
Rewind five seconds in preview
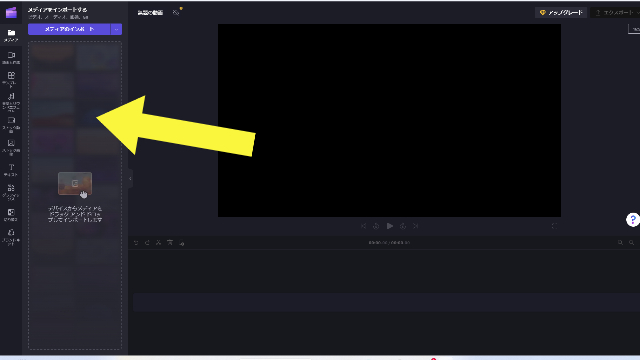[x=376, y=226]
